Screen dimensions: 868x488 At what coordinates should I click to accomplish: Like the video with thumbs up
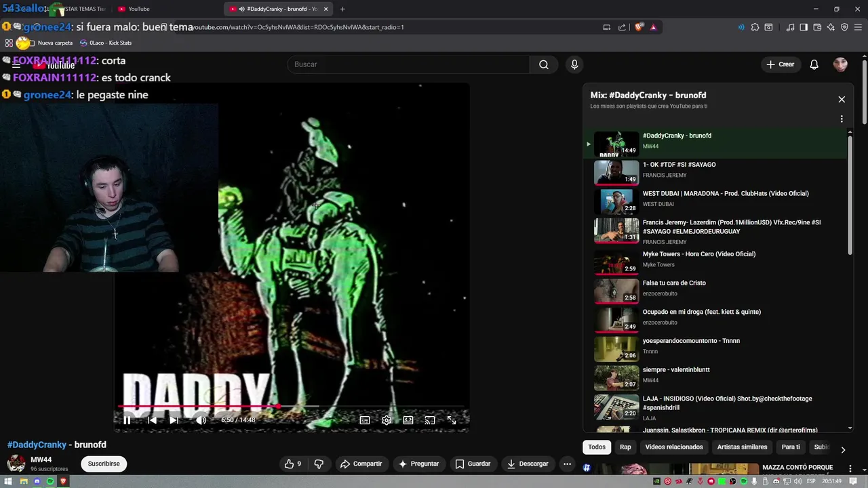pyautogui.click(x=293, y=464)
